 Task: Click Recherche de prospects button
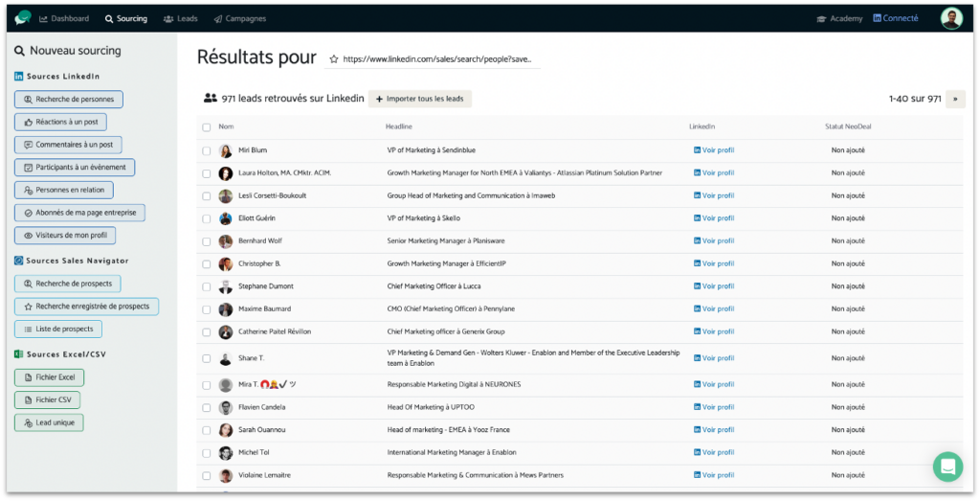coord(68,284)
